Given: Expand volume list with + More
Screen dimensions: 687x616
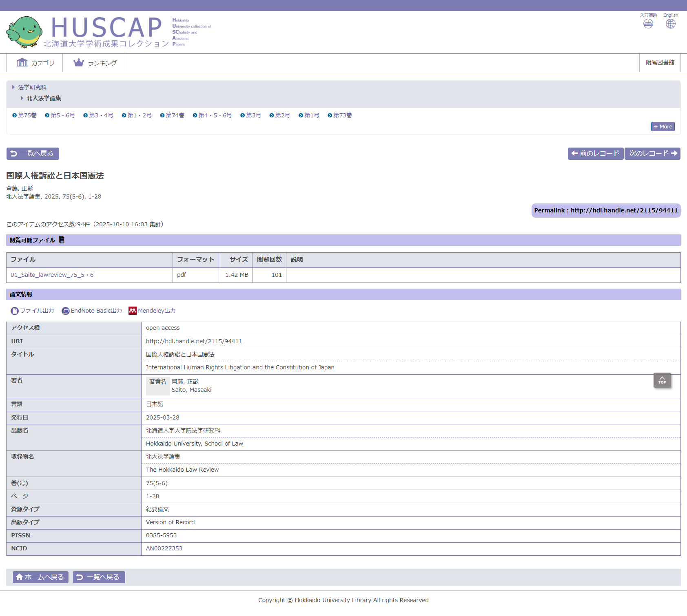Looking at the screenshot, I should coord(663,127).
